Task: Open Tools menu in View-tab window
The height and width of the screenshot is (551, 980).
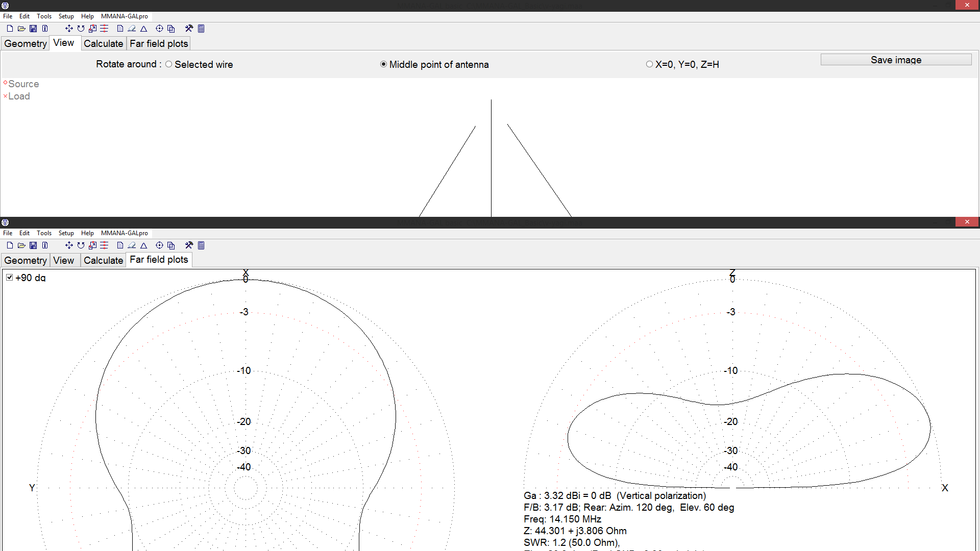Action: (44, 16)
